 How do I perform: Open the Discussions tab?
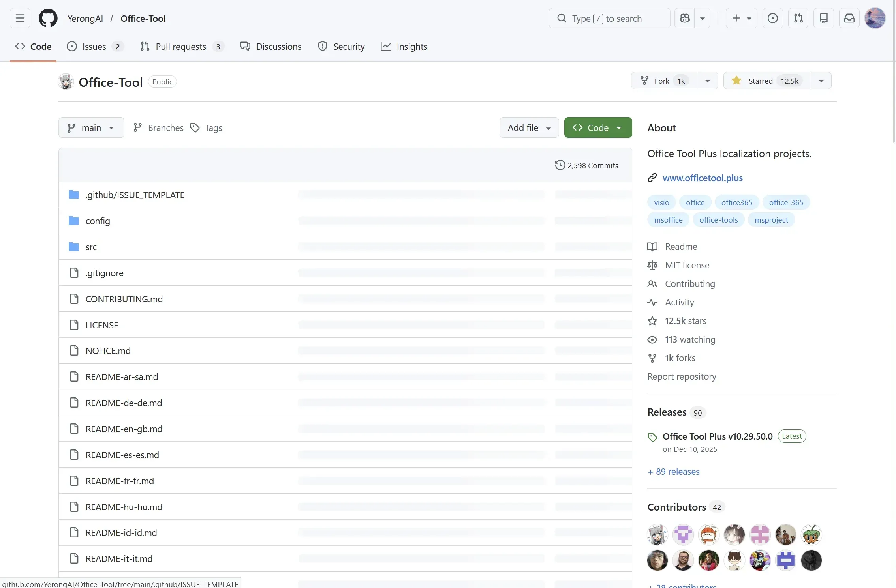pyautogui.click(x=271, y=47)
